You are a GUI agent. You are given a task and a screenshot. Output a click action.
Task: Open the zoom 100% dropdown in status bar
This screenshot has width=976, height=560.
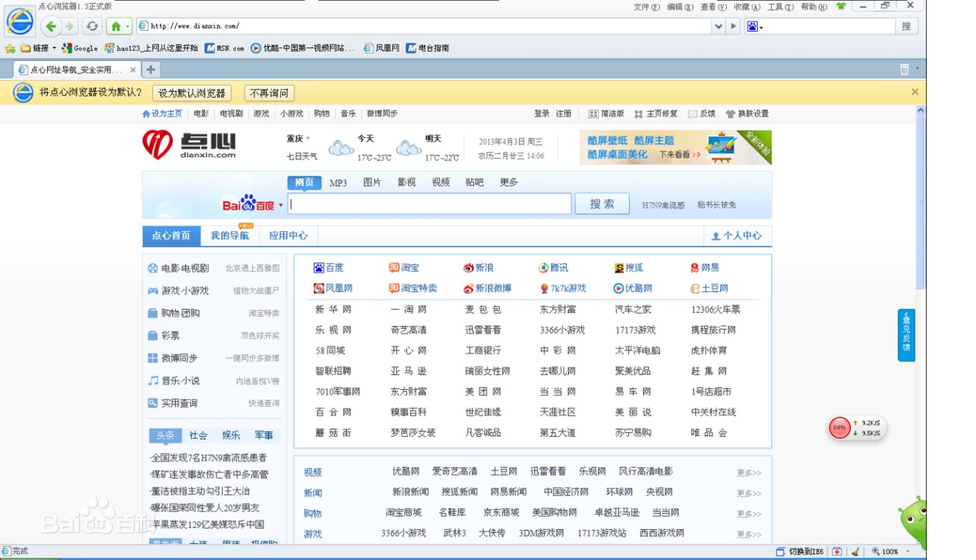click(x=906, y=552)
